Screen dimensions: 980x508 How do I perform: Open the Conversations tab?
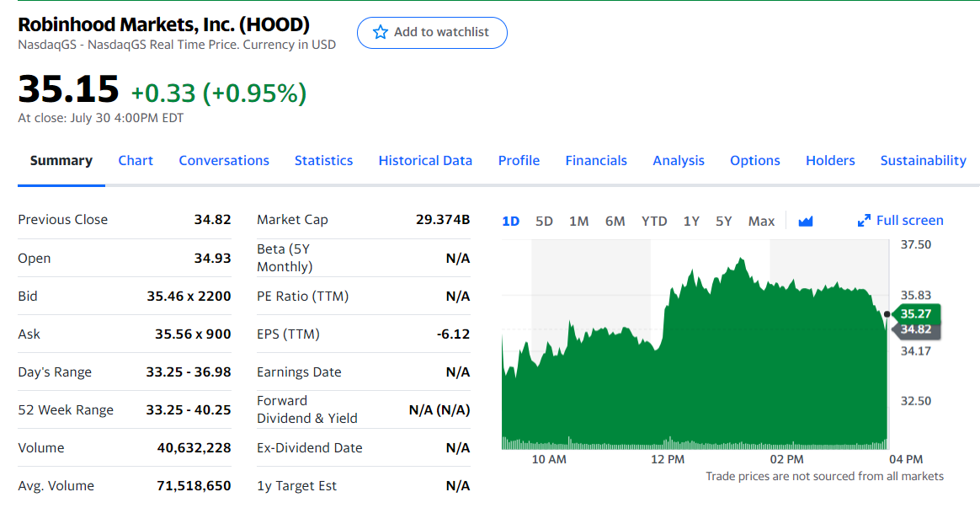[224, 161]
